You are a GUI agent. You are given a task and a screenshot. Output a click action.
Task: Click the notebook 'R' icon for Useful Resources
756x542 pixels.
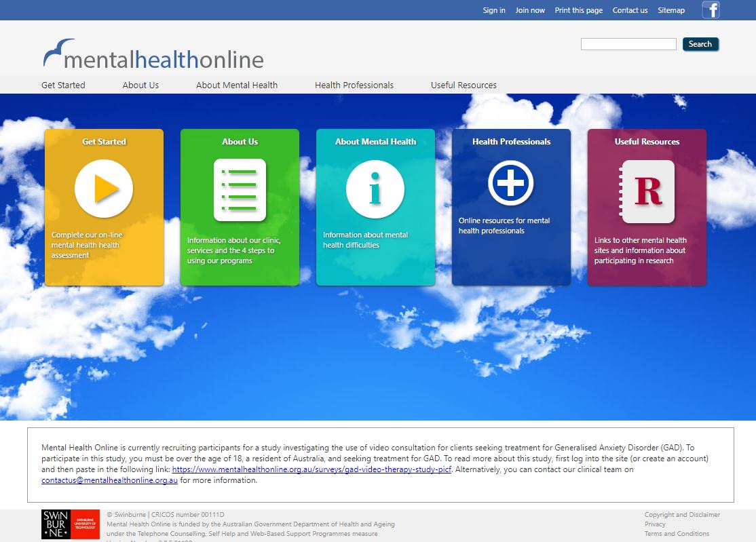coord(647,192)
